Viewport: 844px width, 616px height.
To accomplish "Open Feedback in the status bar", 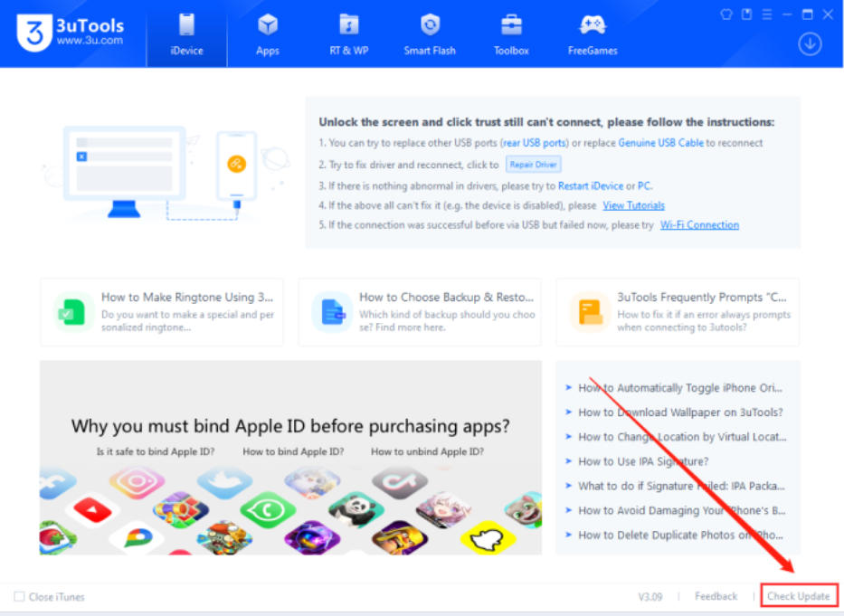I will point(716,596).
